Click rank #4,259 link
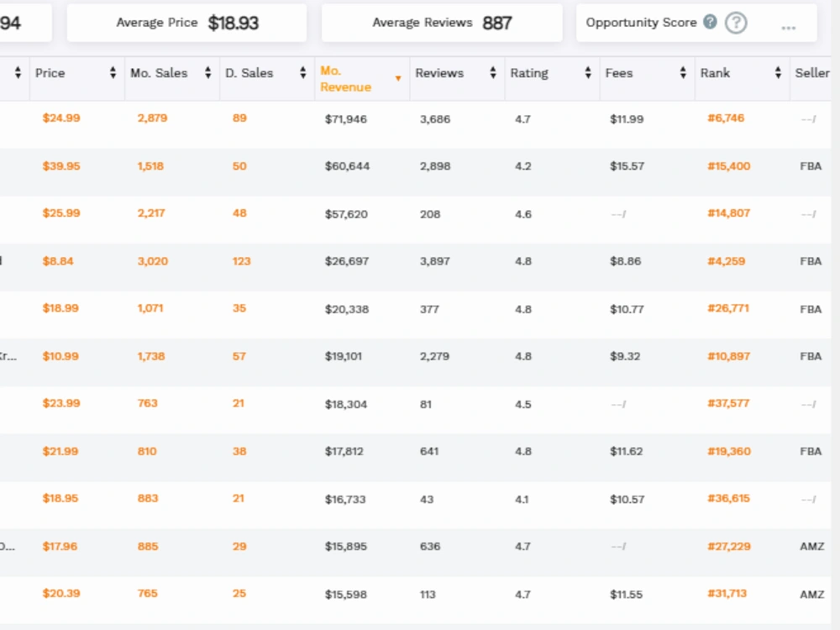The width and height of the screenshot is (840, 630). (x=726, y=261)
